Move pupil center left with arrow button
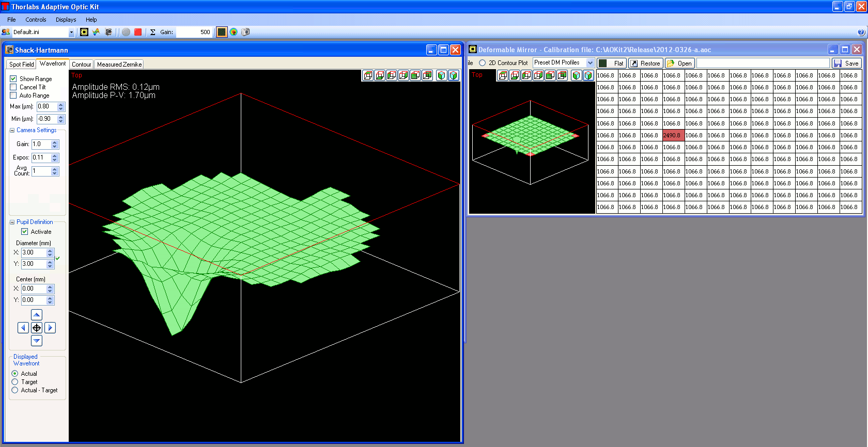Screen dimensions: 868x447 23,328
